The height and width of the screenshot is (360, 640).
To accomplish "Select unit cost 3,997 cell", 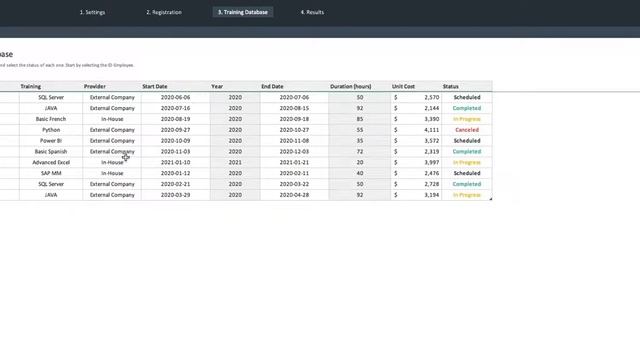I will [416, 162].
